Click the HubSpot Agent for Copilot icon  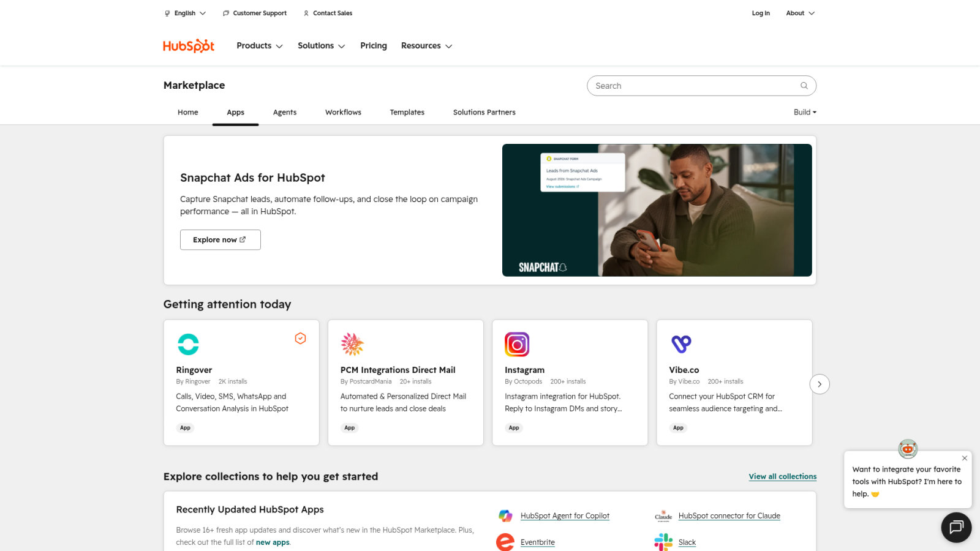[505, 515]
